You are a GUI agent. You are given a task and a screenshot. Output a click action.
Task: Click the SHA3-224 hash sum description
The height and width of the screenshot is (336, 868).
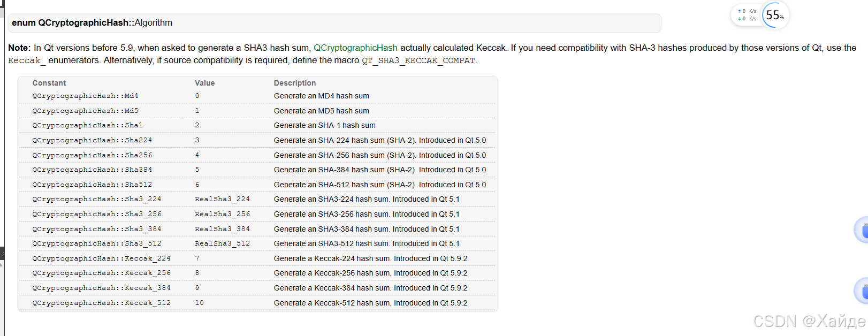pos(367,199)
